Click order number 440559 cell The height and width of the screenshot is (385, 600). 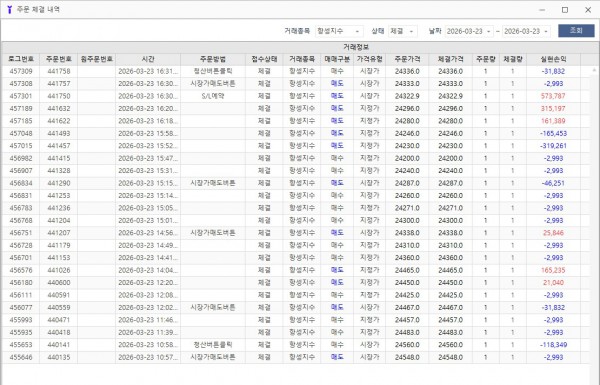59,307
